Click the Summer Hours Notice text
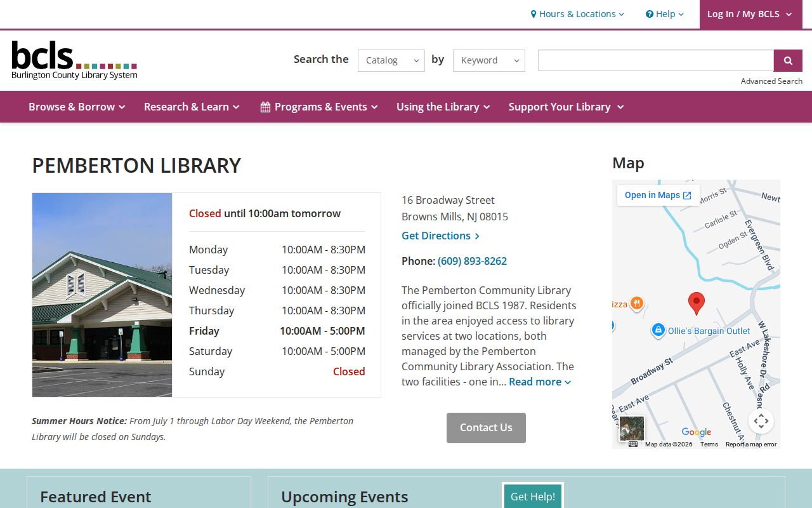Screen dimensions: 812x508 click(193, 429)
